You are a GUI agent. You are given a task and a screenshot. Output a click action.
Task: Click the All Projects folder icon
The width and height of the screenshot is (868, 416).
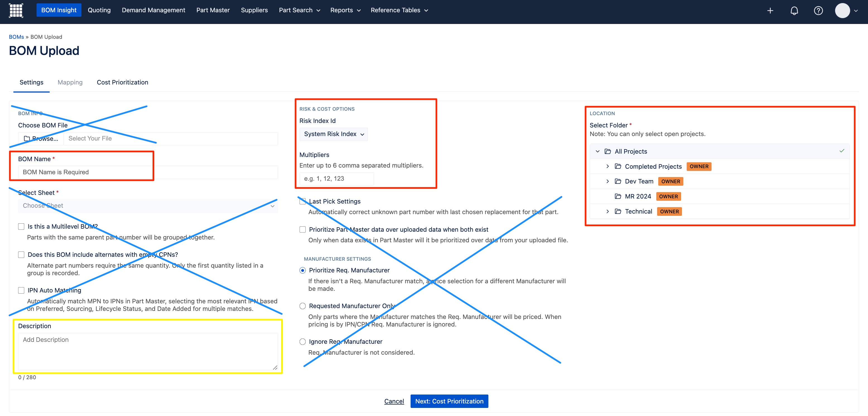(607, 151)
